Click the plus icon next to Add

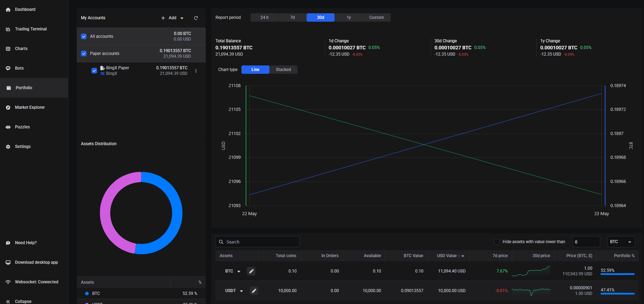coord(163,18)
